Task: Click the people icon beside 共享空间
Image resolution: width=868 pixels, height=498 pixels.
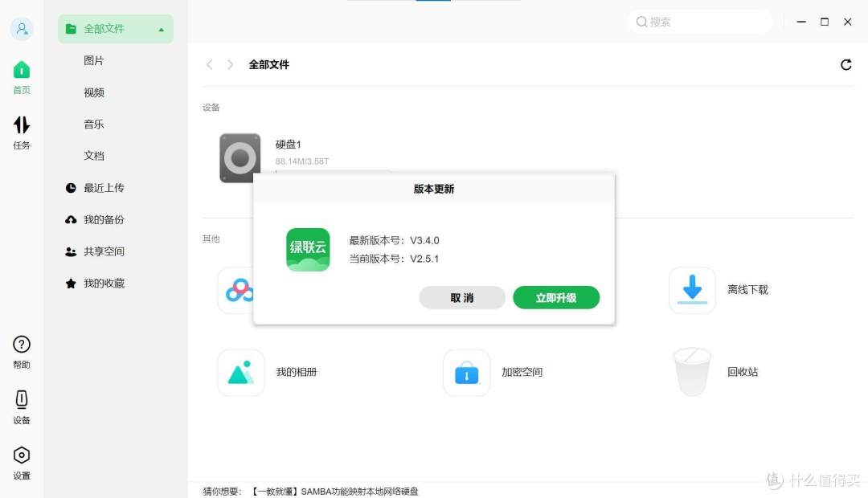Action: [71, 251]
